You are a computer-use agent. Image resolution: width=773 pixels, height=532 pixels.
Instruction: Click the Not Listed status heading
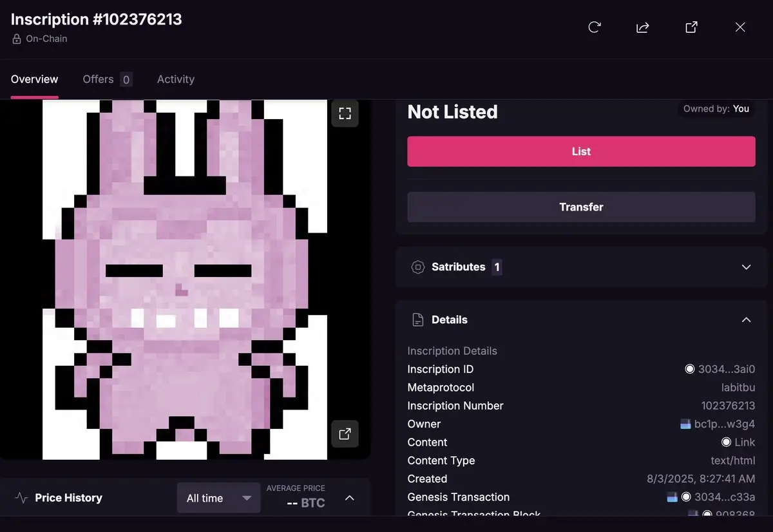tap(453, 112)
